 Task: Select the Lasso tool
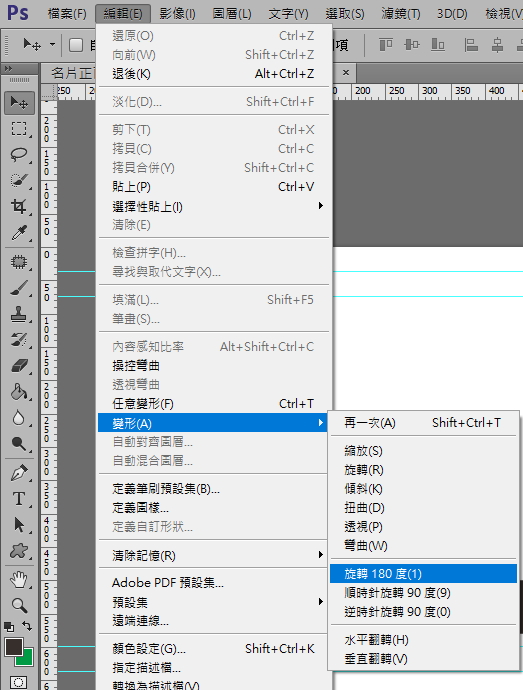pos(19,154)
